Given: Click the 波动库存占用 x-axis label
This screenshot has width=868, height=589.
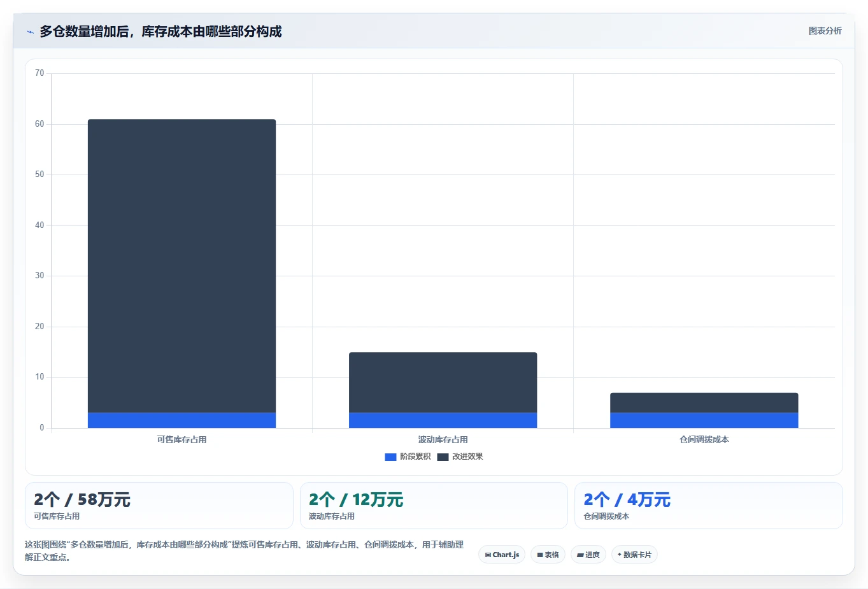Looking at the screenshot, I should pos(443,439).
